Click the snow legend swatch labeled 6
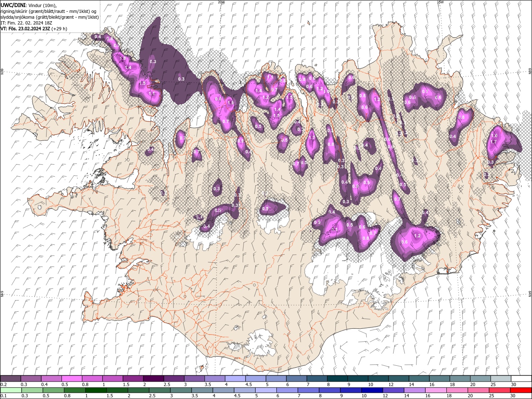Viewport: 532px width, 399px height. click(296, 379)
